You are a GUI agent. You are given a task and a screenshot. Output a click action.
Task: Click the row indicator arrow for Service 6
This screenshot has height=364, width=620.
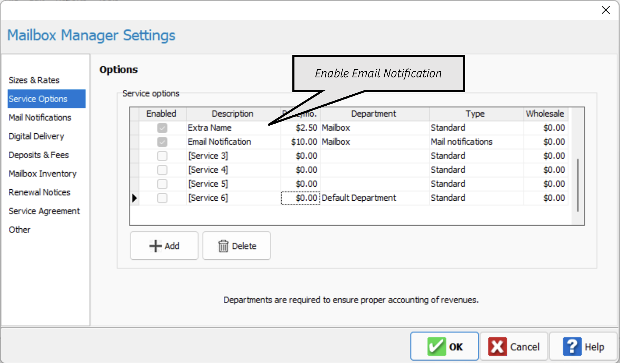tap(134, 198)
